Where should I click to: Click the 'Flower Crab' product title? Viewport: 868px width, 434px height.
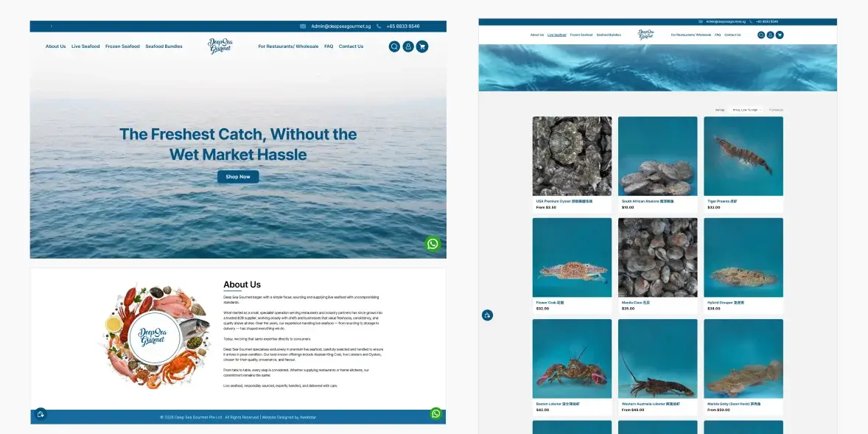click(550, 303)
